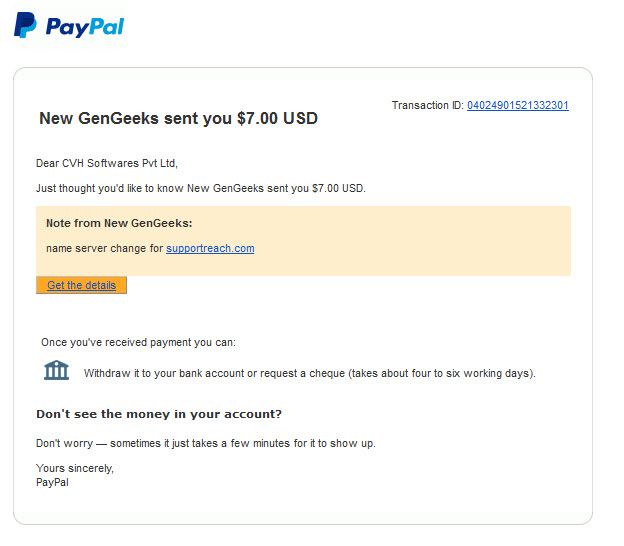Open the transaction ID number link
The image size is (624, 546).
pos(517,105)
